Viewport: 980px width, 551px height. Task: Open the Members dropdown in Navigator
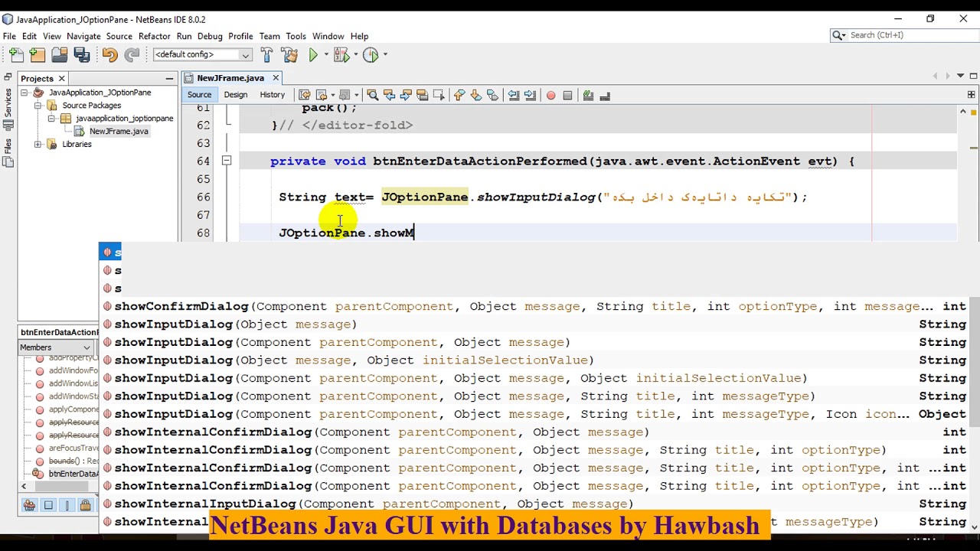tap(55, 347)
